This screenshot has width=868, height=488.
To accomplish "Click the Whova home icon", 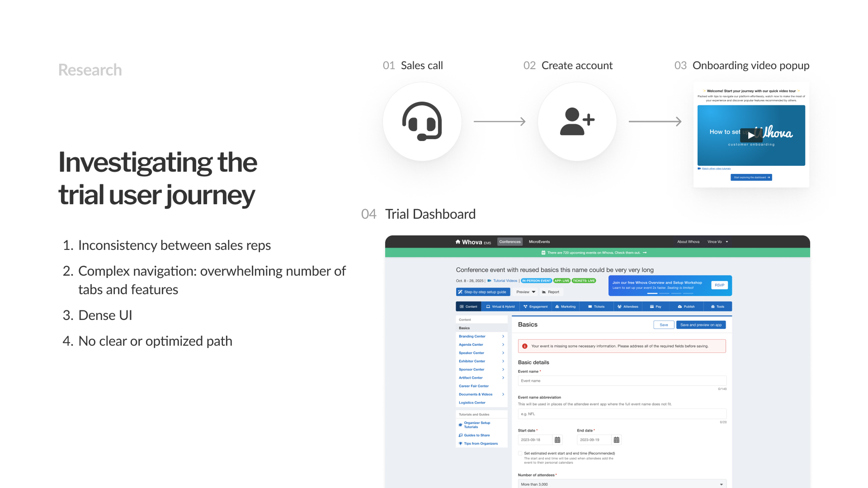I will click(x=458, y=242).
